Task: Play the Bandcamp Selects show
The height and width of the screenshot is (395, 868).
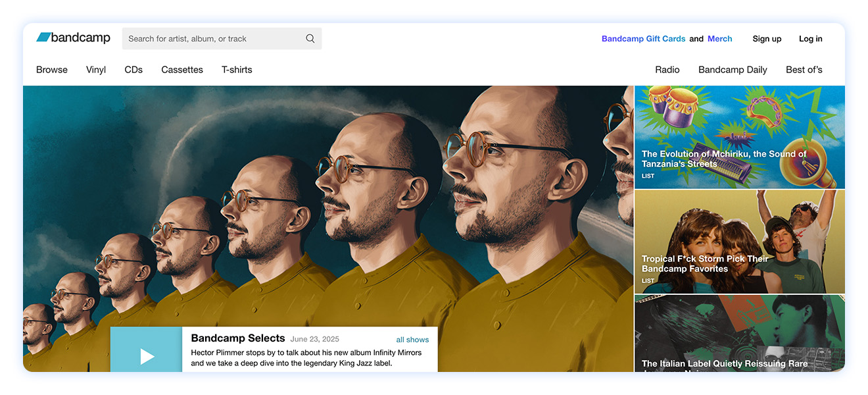Action: (147, 355)
